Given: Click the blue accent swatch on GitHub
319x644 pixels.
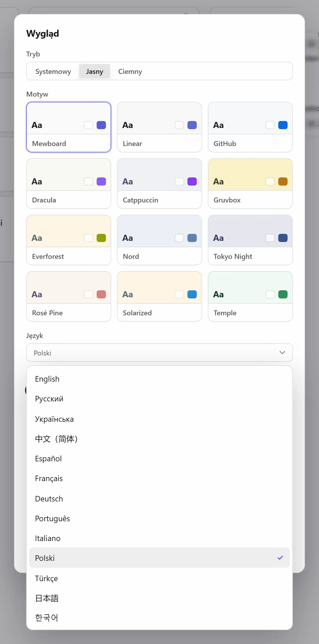Looking at the screenshot, I should pyautogui.click(x=283, y=125).
